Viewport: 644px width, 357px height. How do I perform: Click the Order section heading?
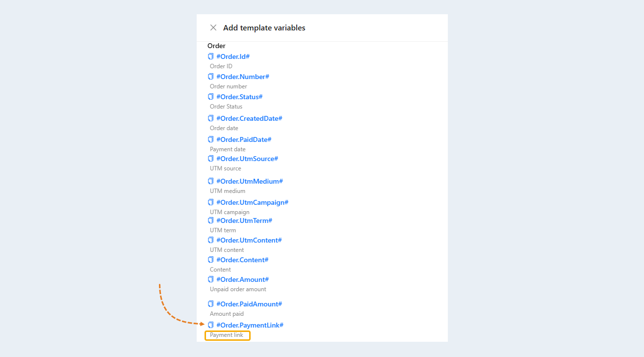coord(216,46)
